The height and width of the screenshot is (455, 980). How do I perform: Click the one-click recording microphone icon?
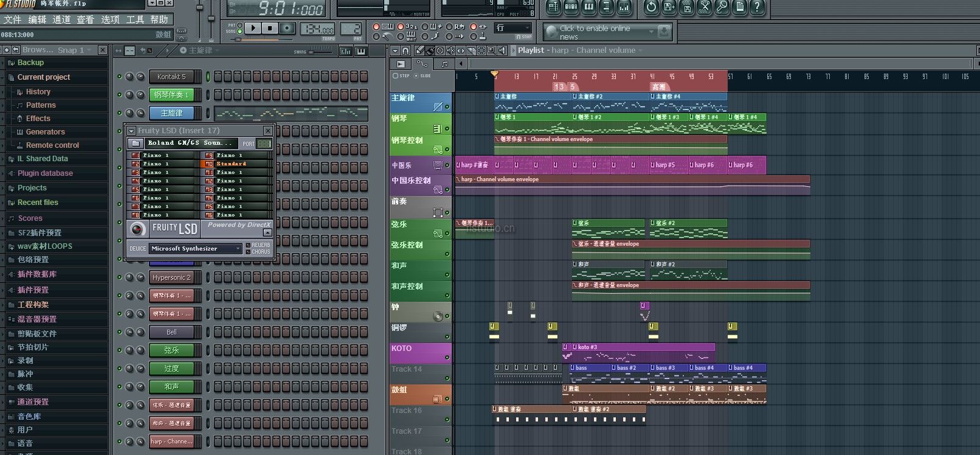coord(722,7)
